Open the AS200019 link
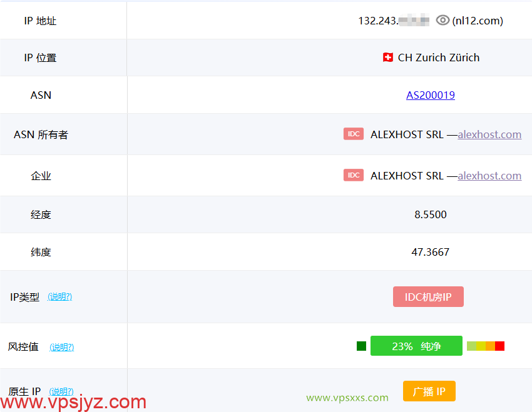This screenshot has height=412, width=532. [430, 95]
